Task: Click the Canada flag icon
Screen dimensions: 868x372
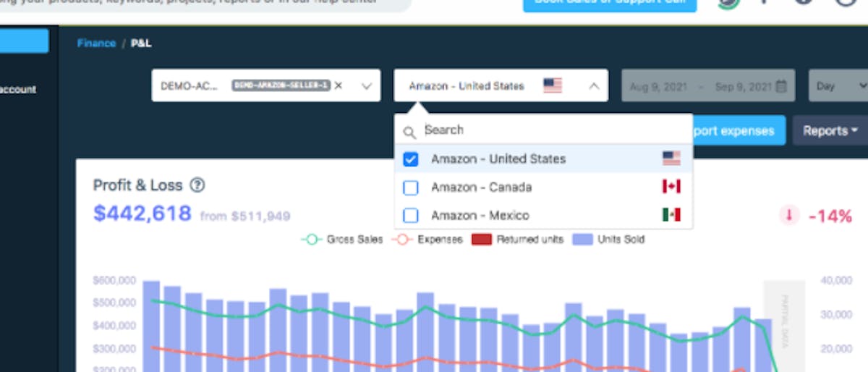Action: click(x=671, y=187)
